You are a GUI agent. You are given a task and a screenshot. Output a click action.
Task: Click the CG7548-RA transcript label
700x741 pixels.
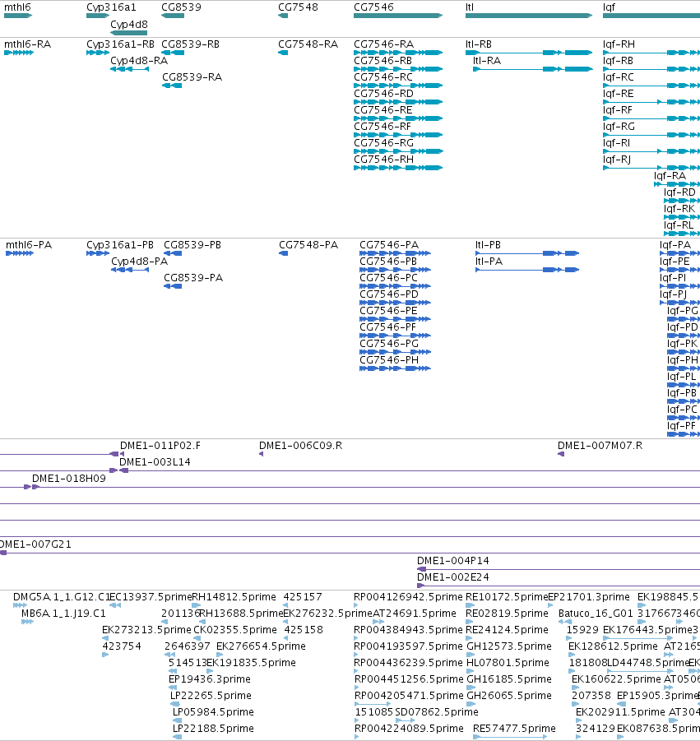coord(308,44)
